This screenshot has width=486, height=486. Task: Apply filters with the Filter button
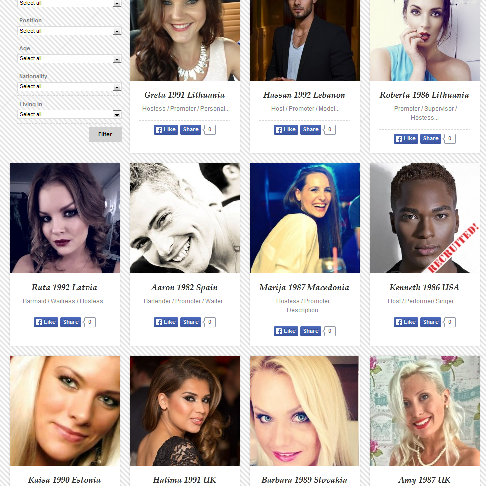pos(105,134)
